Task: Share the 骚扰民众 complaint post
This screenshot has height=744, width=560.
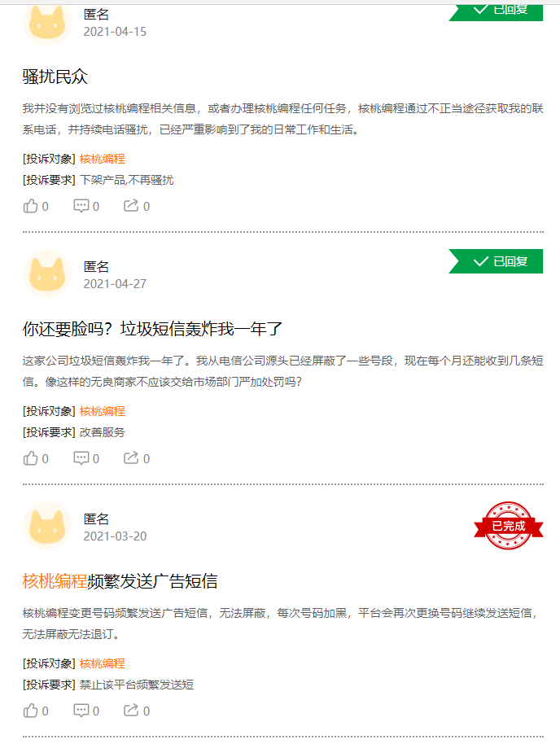Action: (x=131, y=206)
